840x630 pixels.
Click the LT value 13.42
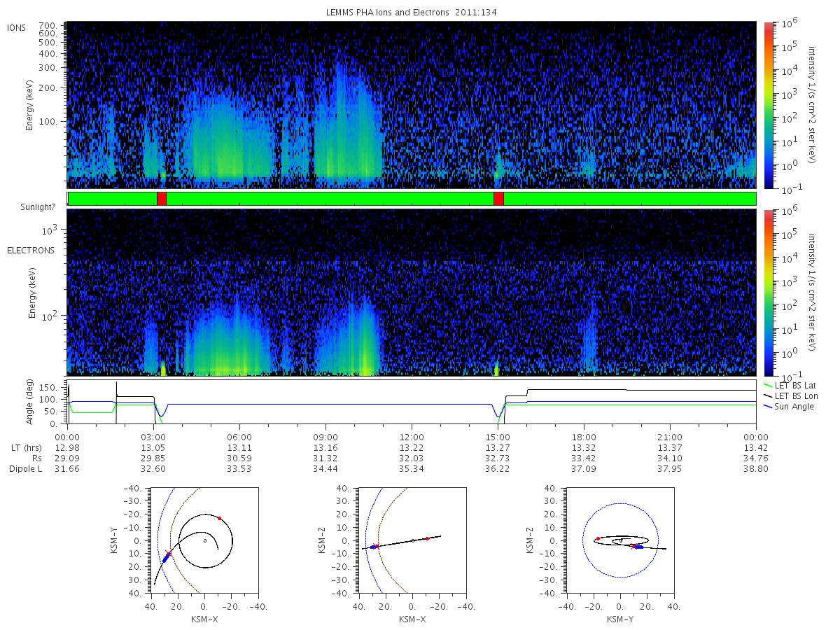point(756,448)
